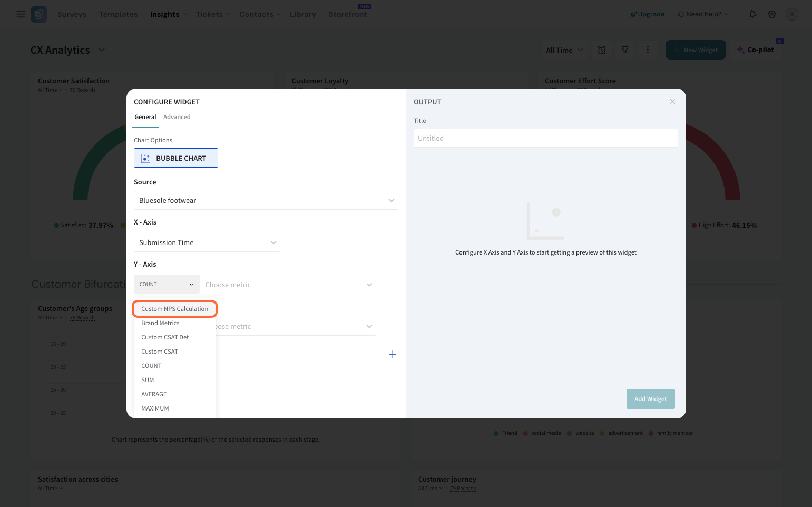Screen dimensions: 812x507
Task: Click the user avatar K icon
Action: [791, 14]
